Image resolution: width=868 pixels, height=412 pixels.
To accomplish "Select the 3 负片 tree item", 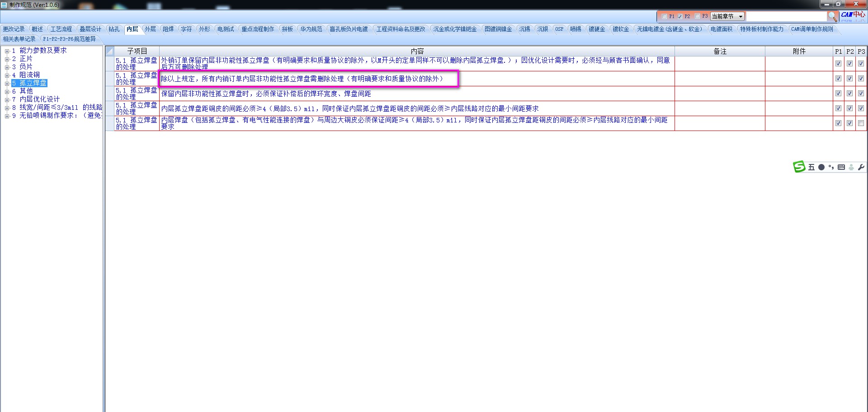I will point(23,67).
